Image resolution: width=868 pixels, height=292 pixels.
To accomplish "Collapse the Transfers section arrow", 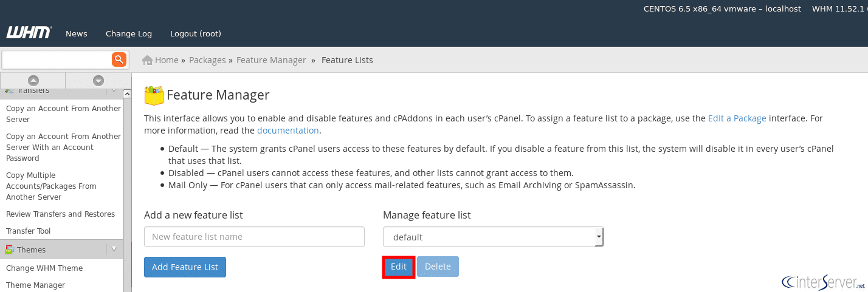I will coord(114,91).
